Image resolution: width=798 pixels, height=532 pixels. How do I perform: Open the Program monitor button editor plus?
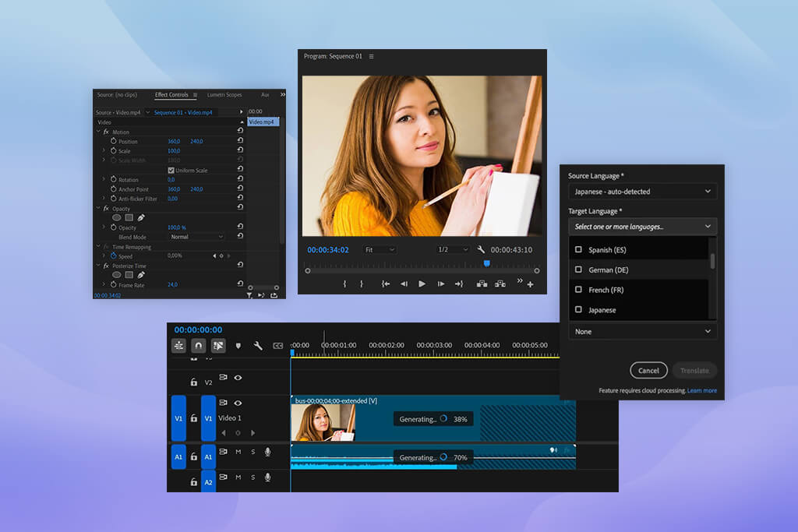pyautogui.click(x=530, y=284)
